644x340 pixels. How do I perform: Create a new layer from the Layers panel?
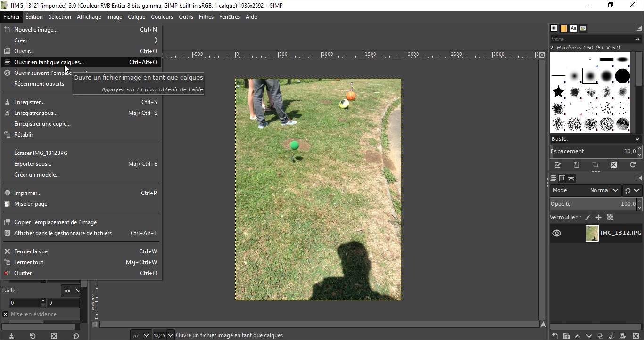click(x=555, y=336)
